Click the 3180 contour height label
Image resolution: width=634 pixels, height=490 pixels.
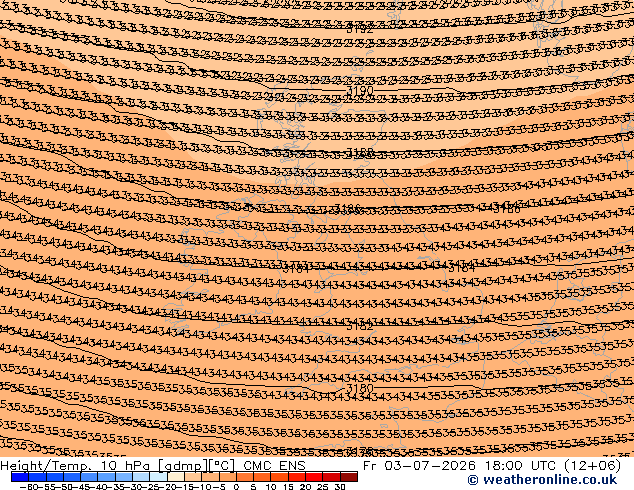[360, 388]
